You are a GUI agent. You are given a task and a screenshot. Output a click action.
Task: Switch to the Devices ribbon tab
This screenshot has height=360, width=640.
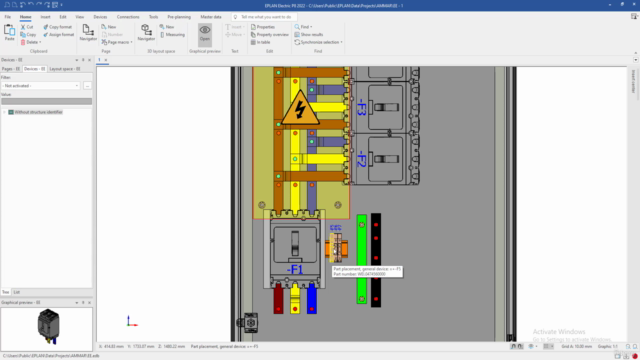(100, 17)
